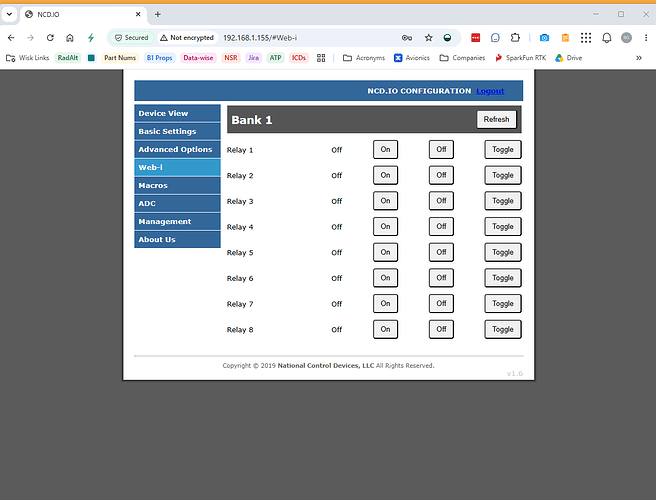The height and width of the screenshot is (500, 656).
Task: Turn Relay 3 on
Action: [385, 201]
